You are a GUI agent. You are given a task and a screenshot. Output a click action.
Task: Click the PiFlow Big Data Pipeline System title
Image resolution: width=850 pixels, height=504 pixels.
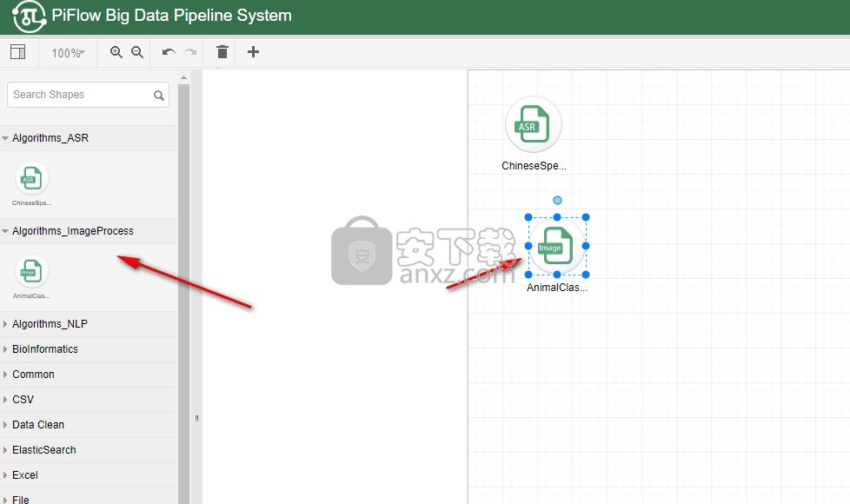[x=172, y=15]
